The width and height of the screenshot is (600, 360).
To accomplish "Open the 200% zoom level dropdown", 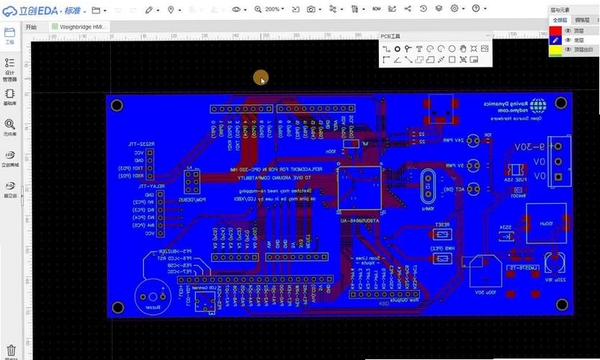I will pyautogui.click(x=275, y=9).
